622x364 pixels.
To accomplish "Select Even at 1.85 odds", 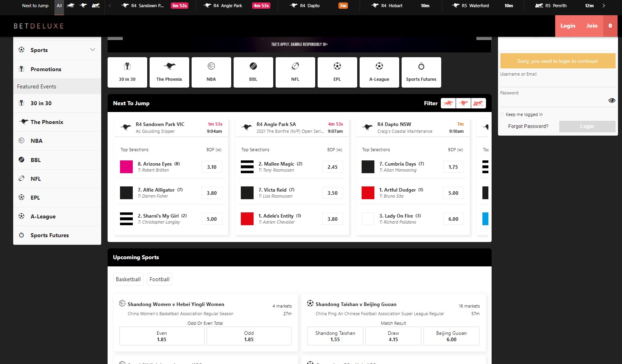I will tap(162, 336).
